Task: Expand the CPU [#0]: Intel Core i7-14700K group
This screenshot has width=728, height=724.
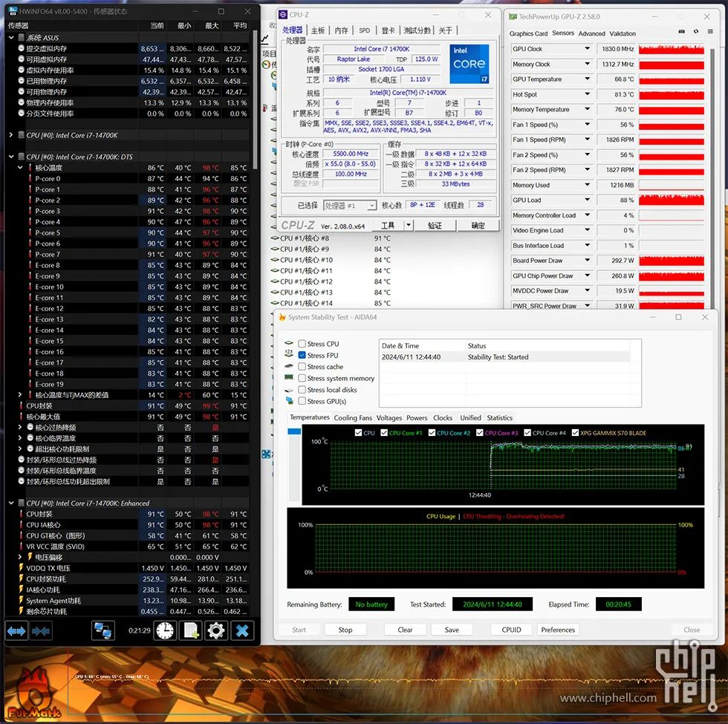Action: click(11, 135)
